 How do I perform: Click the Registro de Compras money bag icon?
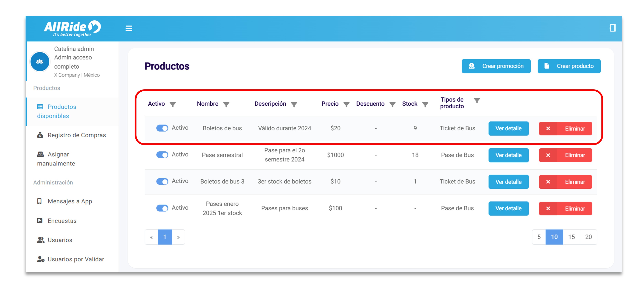(40, 135)
